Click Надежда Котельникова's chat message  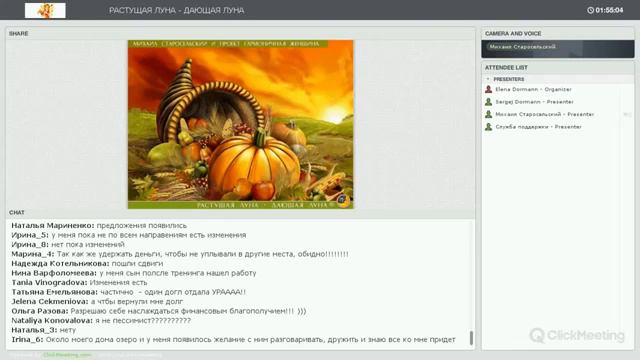(x=87, y=264)
